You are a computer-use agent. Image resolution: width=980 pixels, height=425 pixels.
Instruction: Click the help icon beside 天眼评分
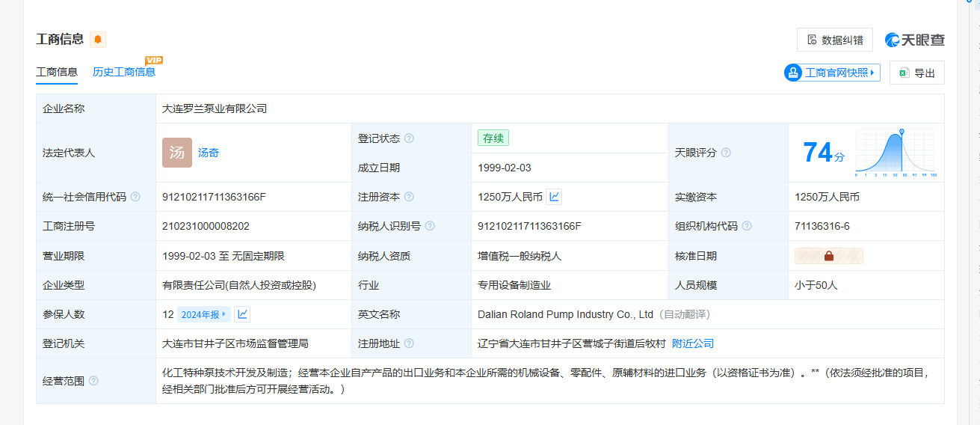[726, 153]
